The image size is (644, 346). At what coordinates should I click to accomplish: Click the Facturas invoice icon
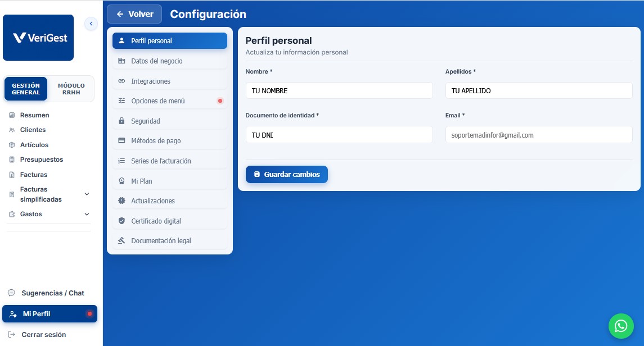click(12, 175)
